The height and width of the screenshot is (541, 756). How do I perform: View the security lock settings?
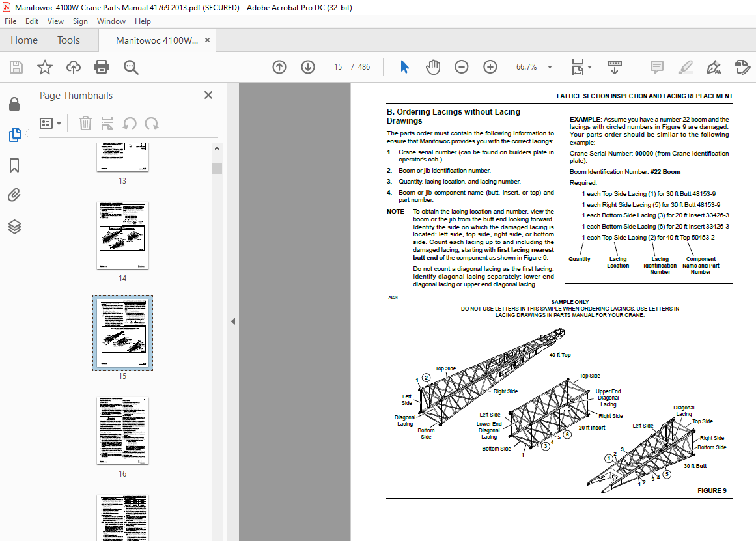14,104
